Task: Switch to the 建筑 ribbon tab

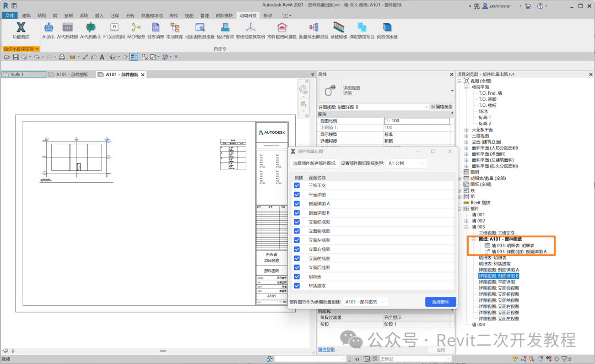Action: (x=26, y=15)
